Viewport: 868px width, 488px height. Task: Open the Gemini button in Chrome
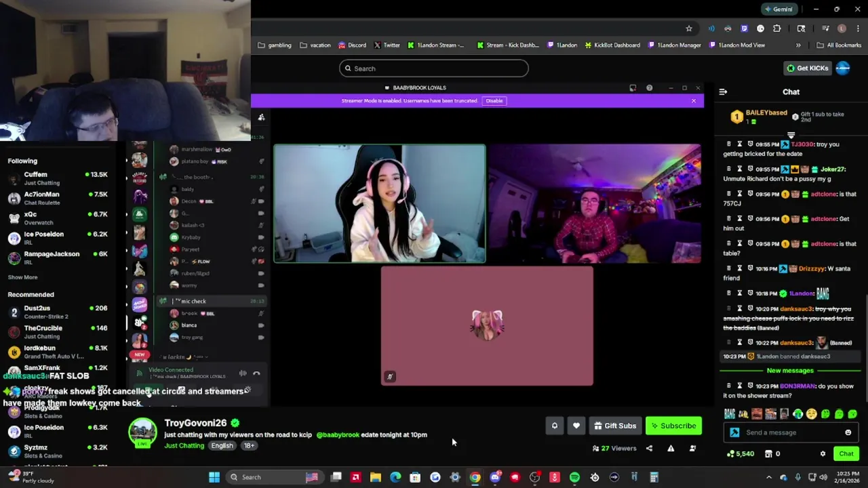click(778, 9)
